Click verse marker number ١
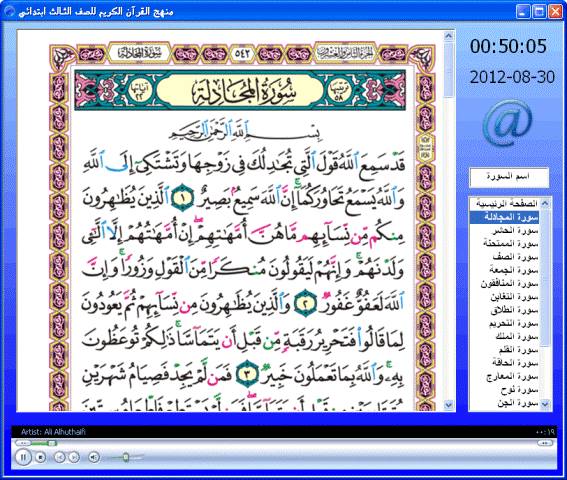Screen dimensions: 567x480 (x=183, y=197)
